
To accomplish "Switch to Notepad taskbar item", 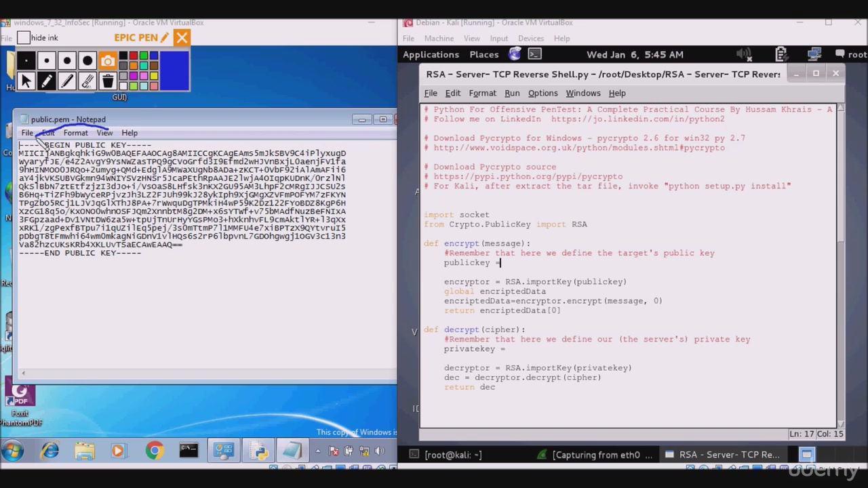I will [292, 450].
